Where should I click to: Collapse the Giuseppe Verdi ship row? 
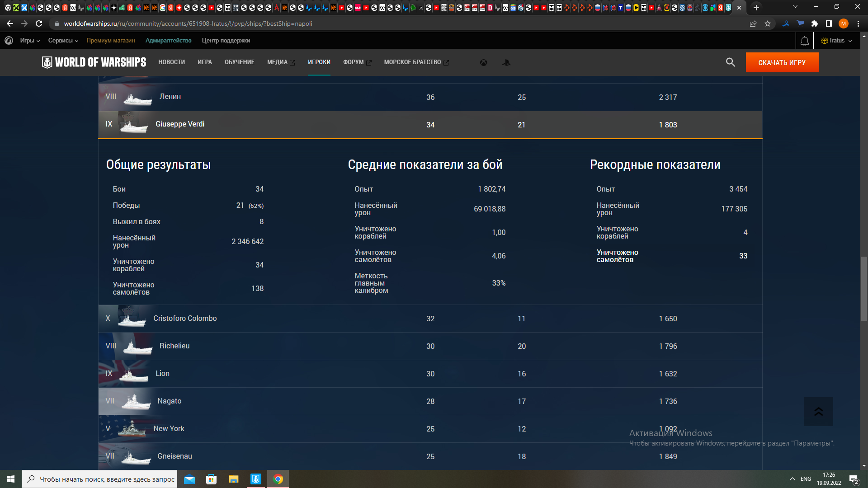tap(430, 124)
